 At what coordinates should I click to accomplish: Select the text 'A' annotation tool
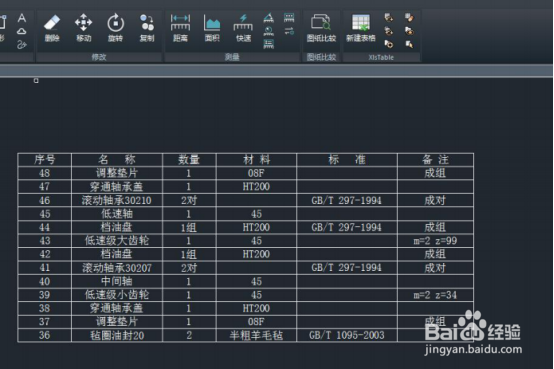(22, 18)
